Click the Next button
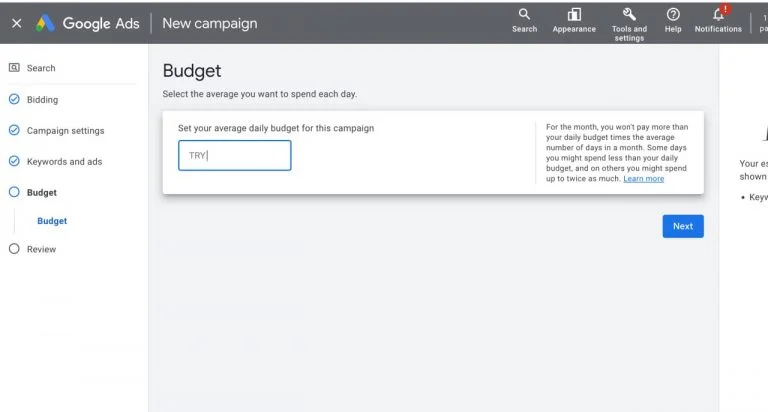Screen dimensions: 768x412 pyautogui.click(x=683, y=226)
